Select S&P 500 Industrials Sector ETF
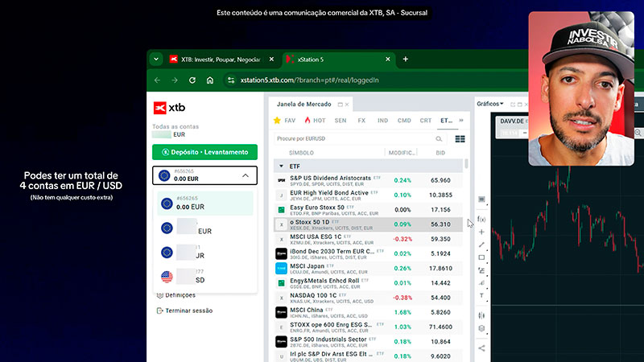644x362 pixels. click(x=369, y=341)
